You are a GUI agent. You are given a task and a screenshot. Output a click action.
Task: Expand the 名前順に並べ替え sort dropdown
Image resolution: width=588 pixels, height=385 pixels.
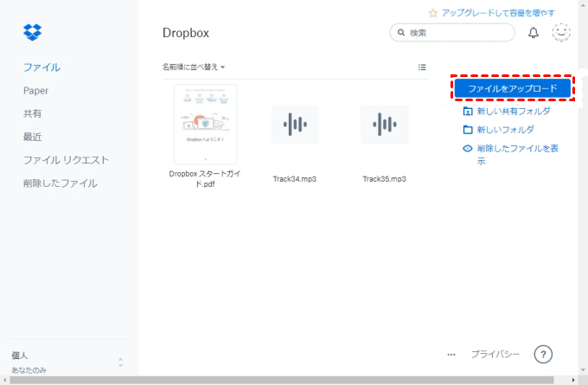194,67
